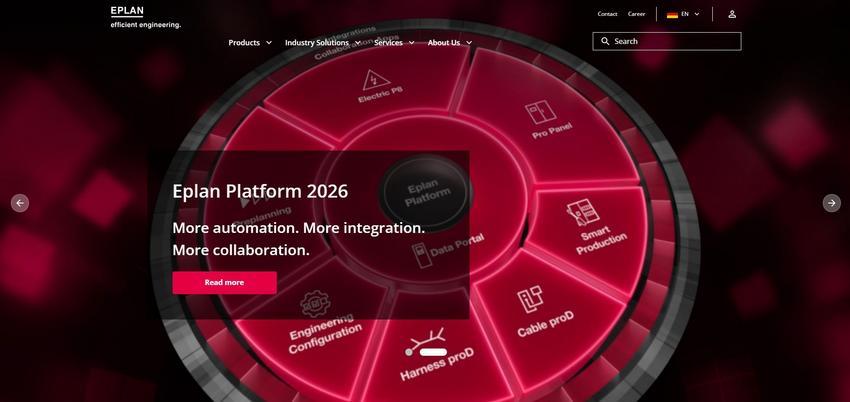Image resolution: width=850 pixels, height=402 pixels.
Task: Click the German flag language icon
Action: tap(672, 15)
